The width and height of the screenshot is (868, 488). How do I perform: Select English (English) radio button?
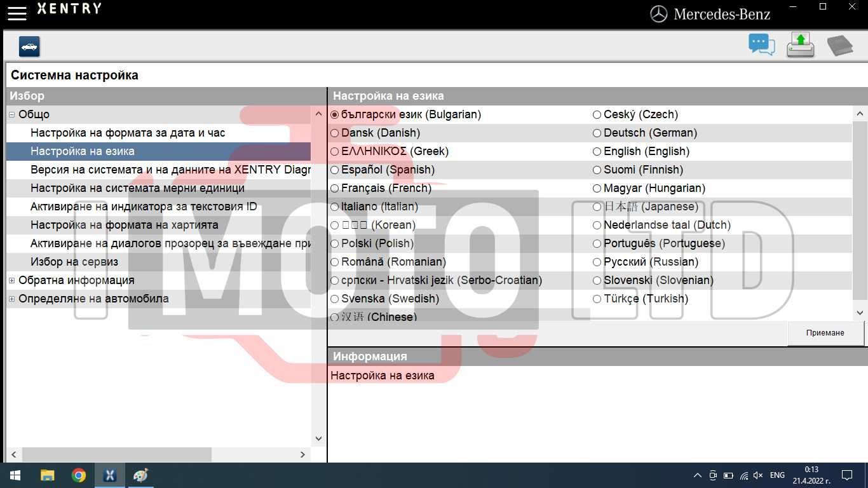click(x=597, y=152)
